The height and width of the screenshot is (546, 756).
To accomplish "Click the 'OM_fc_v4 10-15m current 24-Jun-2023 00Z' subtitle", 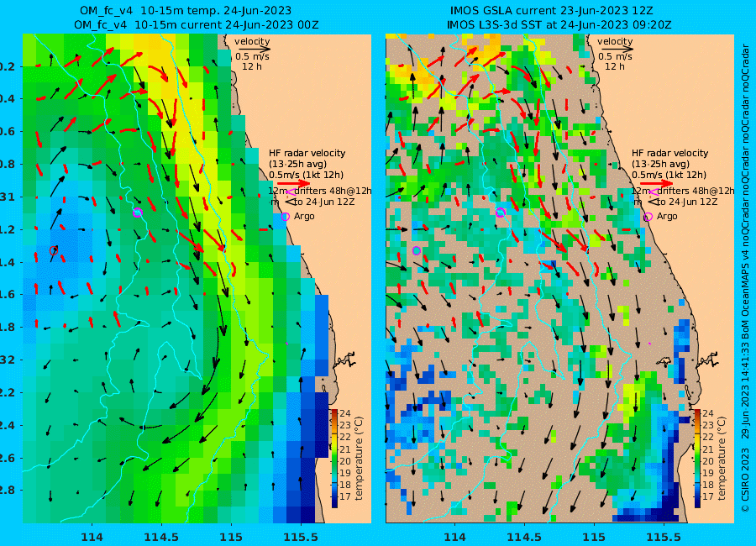I will tap(197, 24).
